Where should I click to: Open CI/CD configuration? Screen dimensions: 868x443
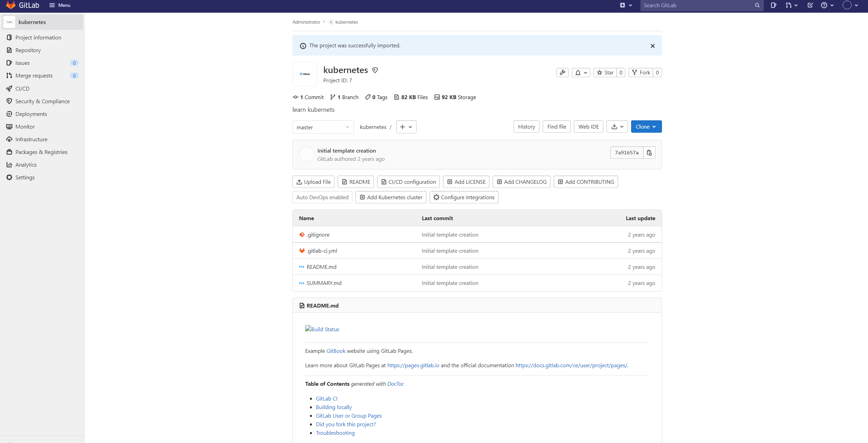[x=408, y=182]
